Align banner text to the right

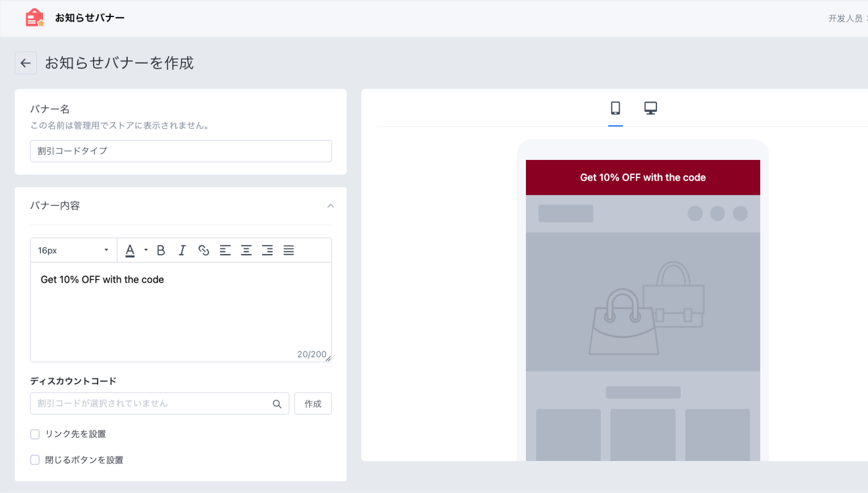click(x=267, y=250)
